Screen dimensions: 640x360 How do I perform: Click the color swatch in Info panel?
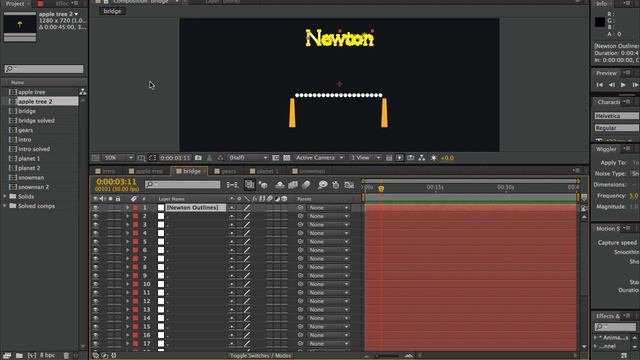(600, 22)
